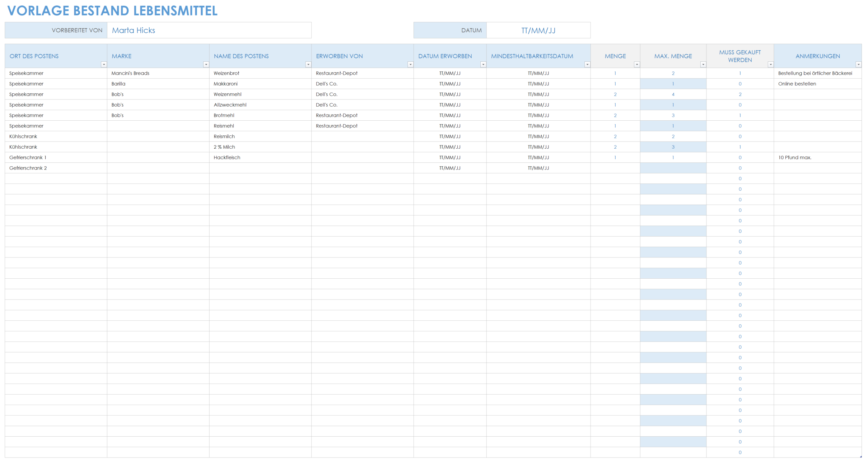Viewport: 868px width, 460px height.
Task: Select the 10 Pfund max. note cell
Action: point(818,157)
